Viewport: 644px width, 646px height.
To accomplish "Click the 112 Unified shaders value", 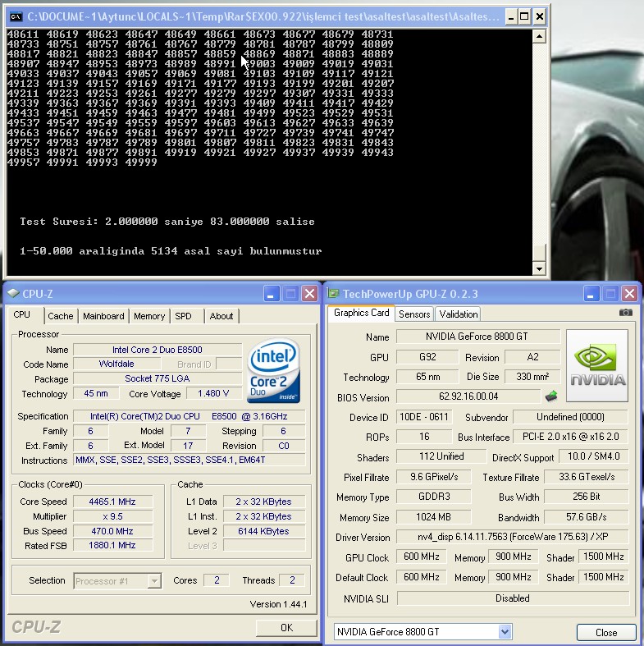I will point(441,456).
